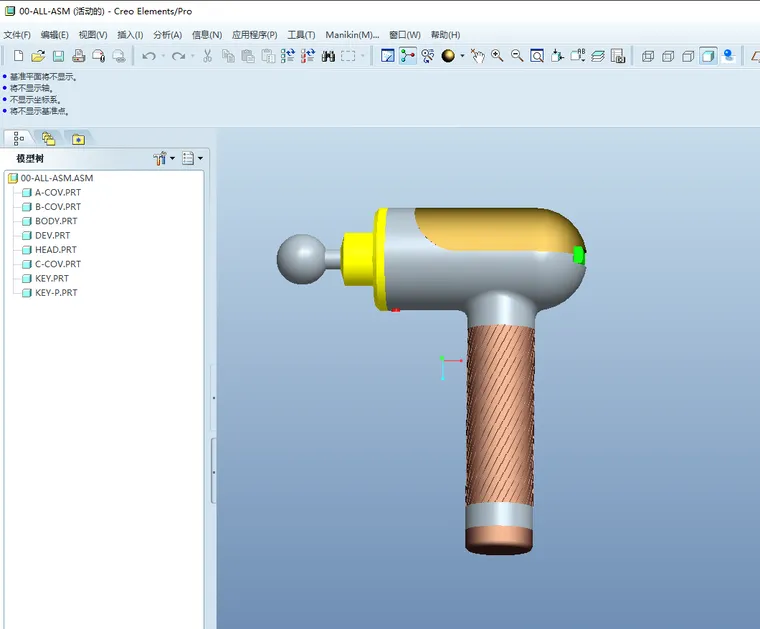760x629 pixels.
Task: Redo the last undone action
Action: click(178, 56)
